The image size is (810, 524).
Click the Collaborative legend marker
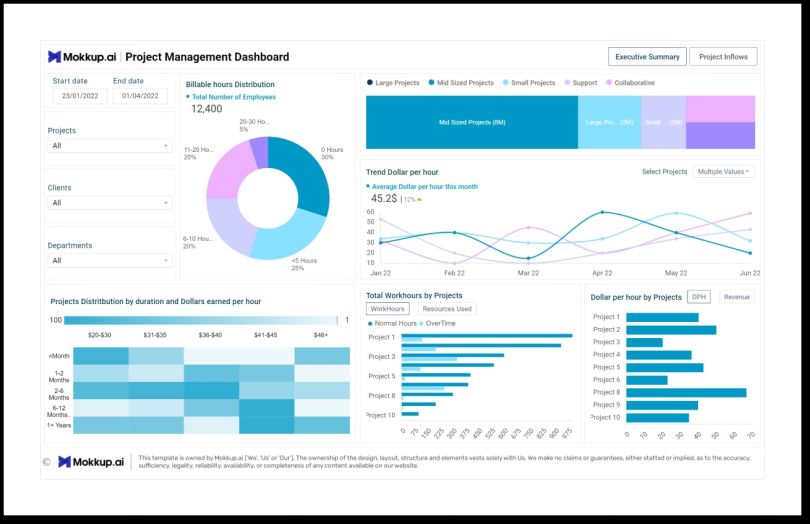[609, 83]
